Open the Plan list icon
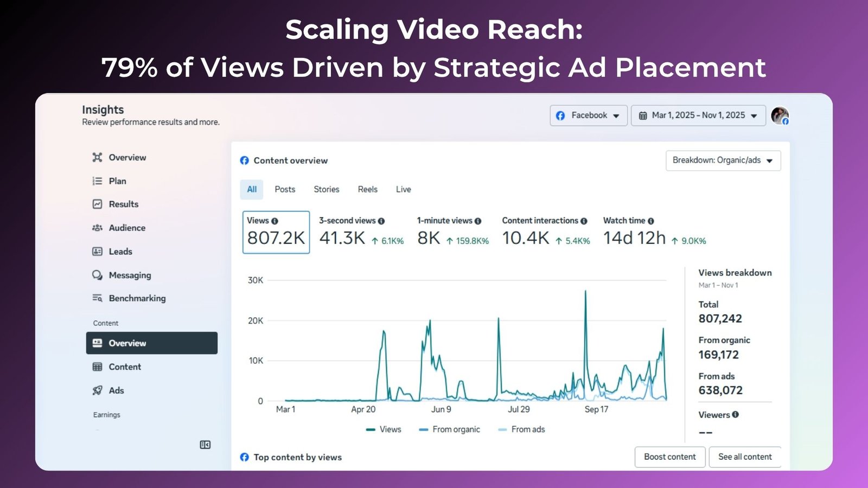 click(x=97, y=181)
